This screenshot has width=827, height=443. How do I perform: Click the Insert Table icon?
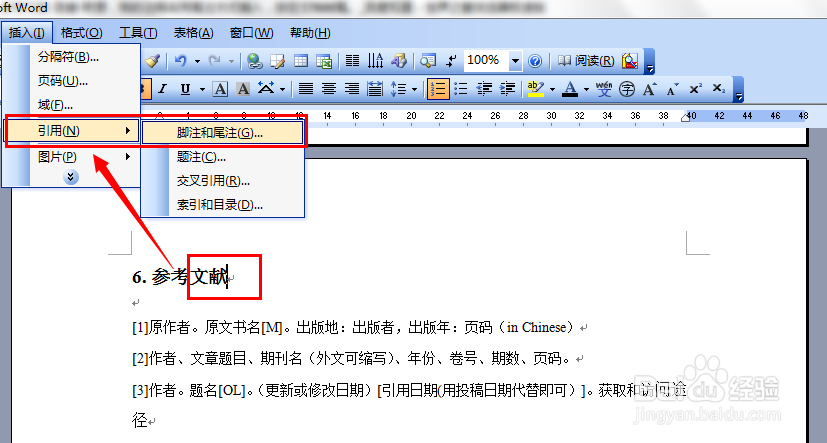tap(301, 61)
